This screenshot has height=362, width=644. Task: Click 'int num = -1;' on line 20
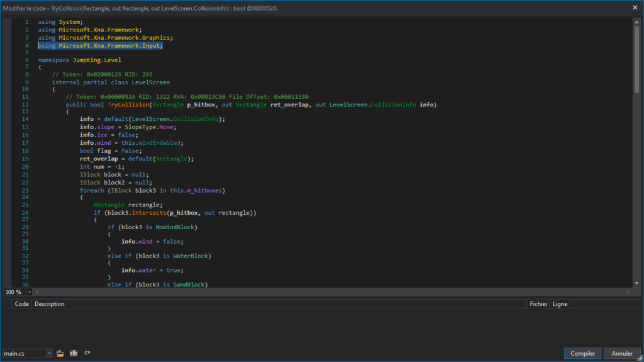(x=102, y=167)
